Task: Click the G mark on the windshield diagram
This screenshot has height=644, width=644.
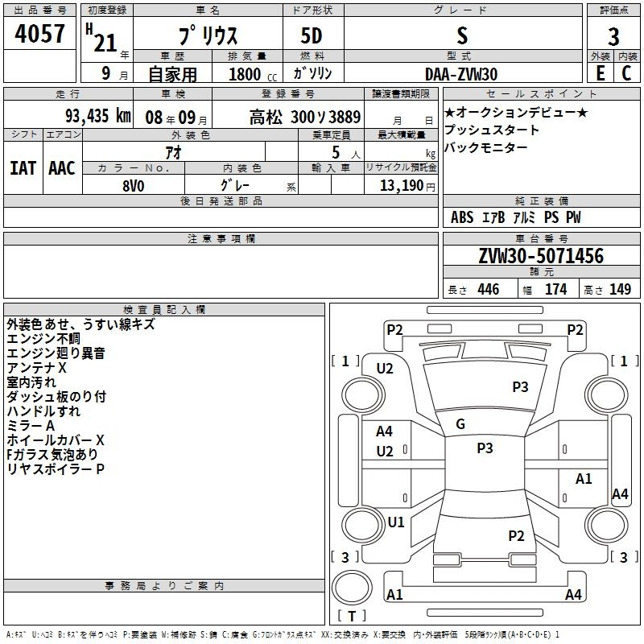Action: 460,424
